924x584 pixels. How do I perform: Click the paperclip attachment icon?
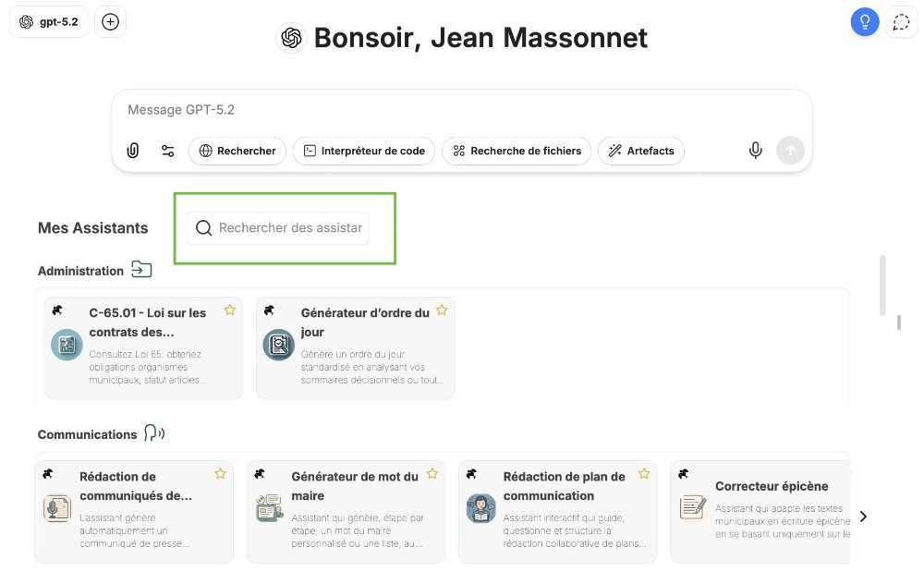(x=132, y=150)
